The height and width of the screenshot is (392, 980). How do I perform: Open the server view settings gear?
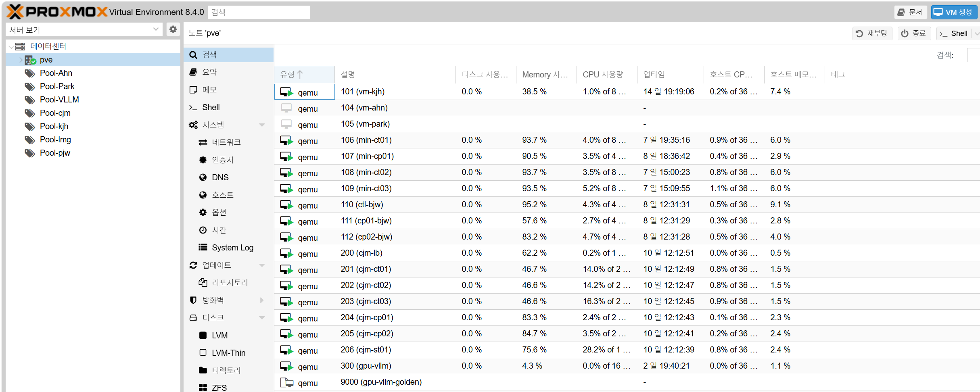coord(173,29)
